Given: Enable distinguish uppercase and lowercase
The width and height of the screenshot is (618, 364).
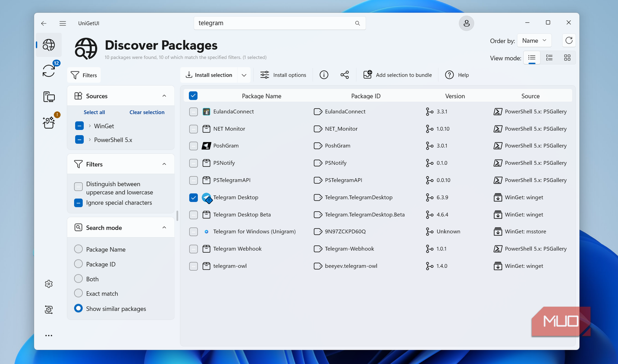Looking at the screenshot, I should [x=78, y=187].
